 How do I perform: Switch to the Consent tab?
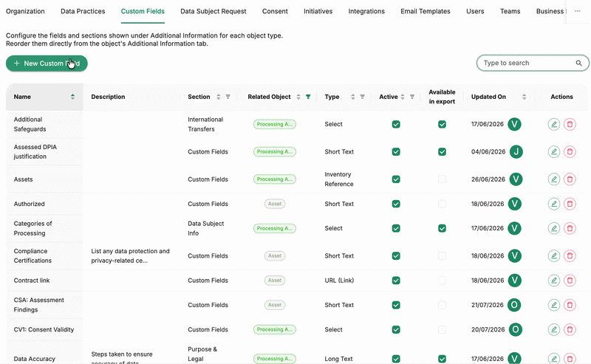pos(275,11)
